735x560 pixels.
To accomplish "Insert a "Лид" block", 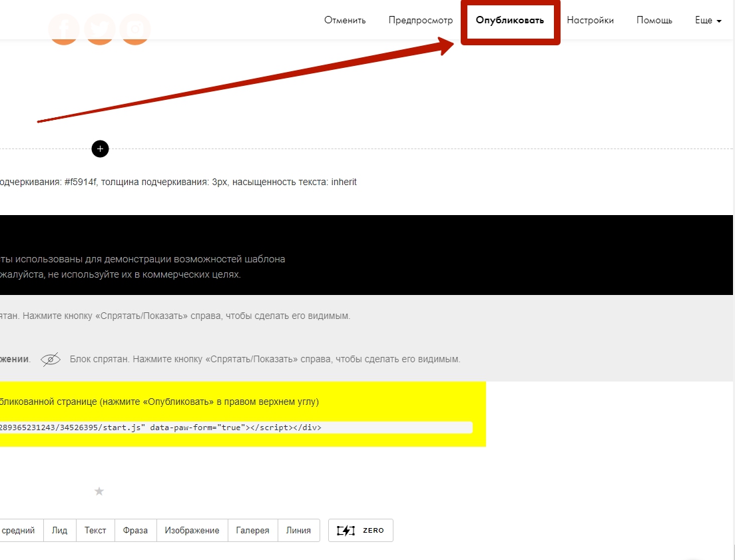I will [60, 531].
